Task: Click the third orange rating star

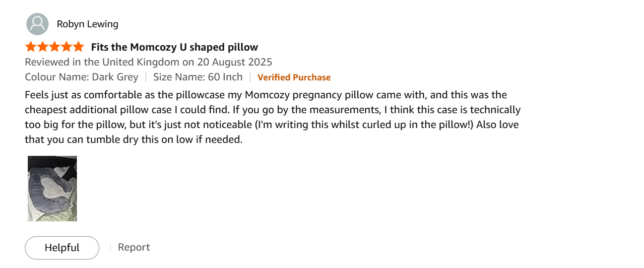Action: (x=55, y=47)
